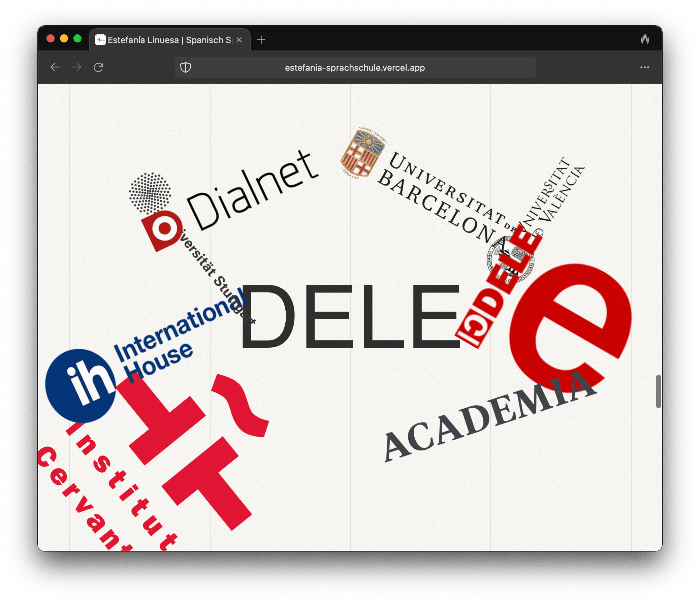Click the forward navigation arrow

(77, 68)
